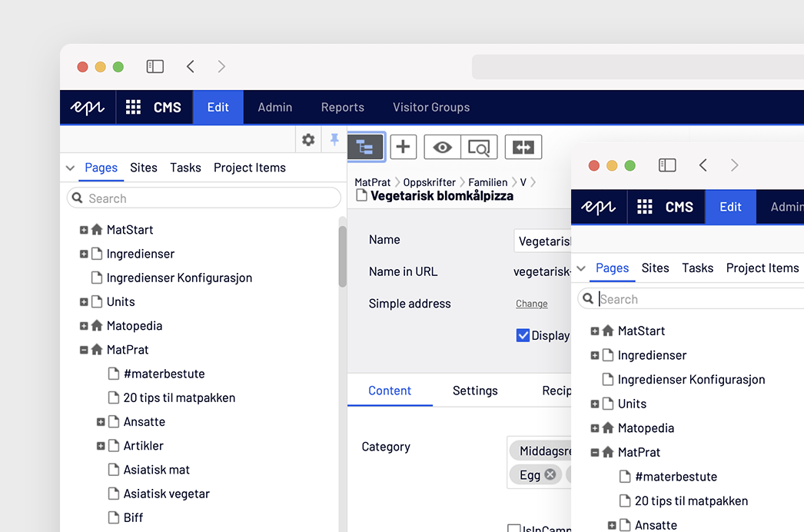Go back in the back browser window
804x532 pixels.
pyautogui.click(x=190, y=66)
